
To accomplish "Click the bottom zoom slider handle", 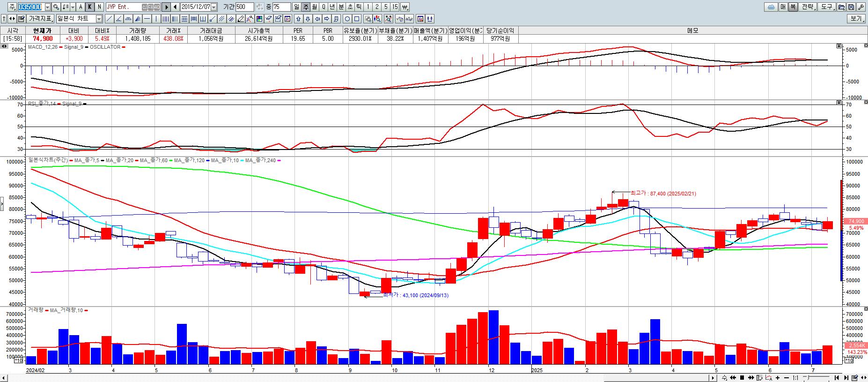I will pyautogui.click(x=808, y=377).
